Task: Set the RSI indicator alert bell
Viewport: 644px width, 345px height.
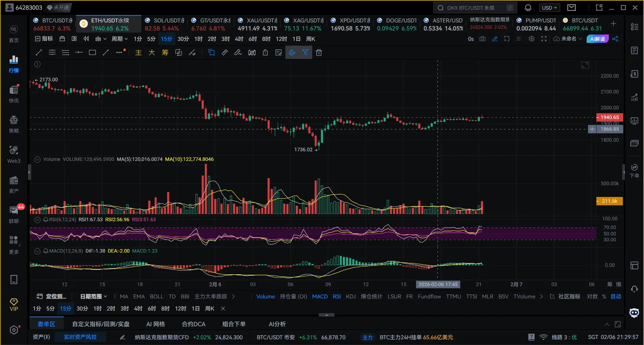Action: tap(46, 220)
